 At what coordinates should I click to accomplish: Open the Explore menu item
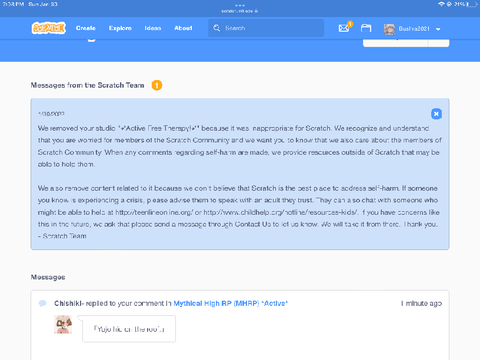120,28
